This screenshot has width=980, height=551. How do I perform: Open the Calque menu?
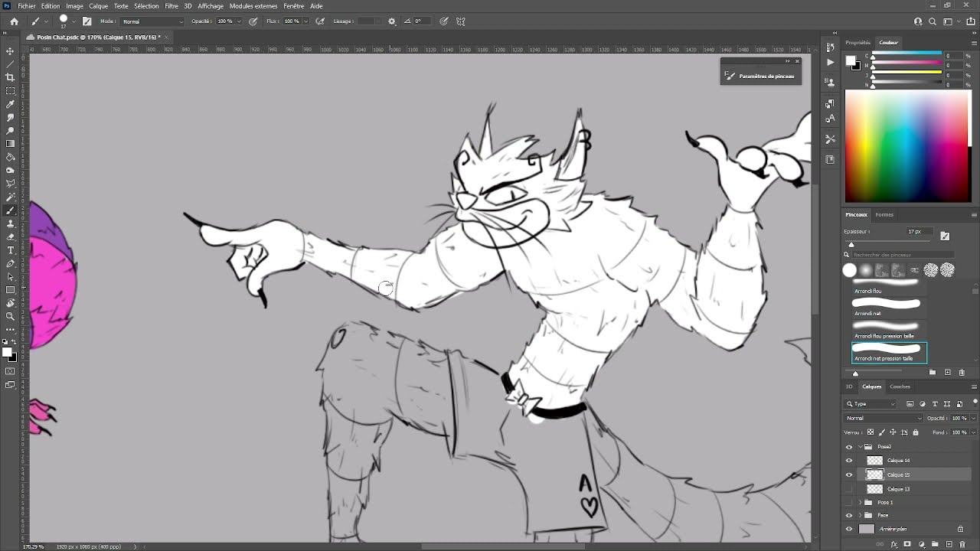click(x=99, y=6)
